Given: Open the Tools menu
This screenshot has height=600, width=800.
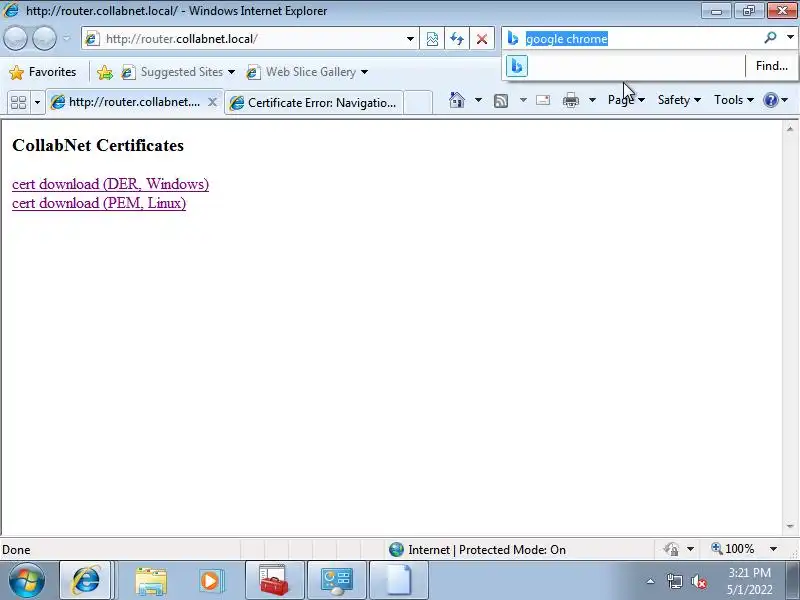Looking at the screenshot, I should (x=734, y=100).
